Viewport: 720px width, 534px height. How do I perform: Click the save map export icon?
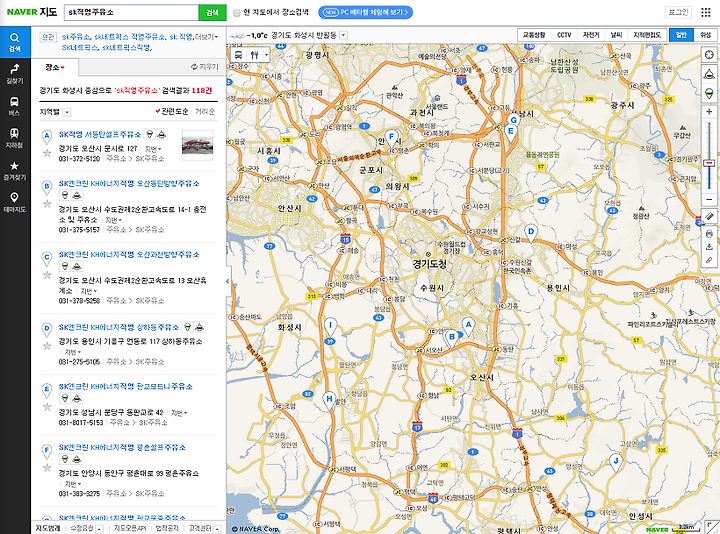tap(709, 247)
